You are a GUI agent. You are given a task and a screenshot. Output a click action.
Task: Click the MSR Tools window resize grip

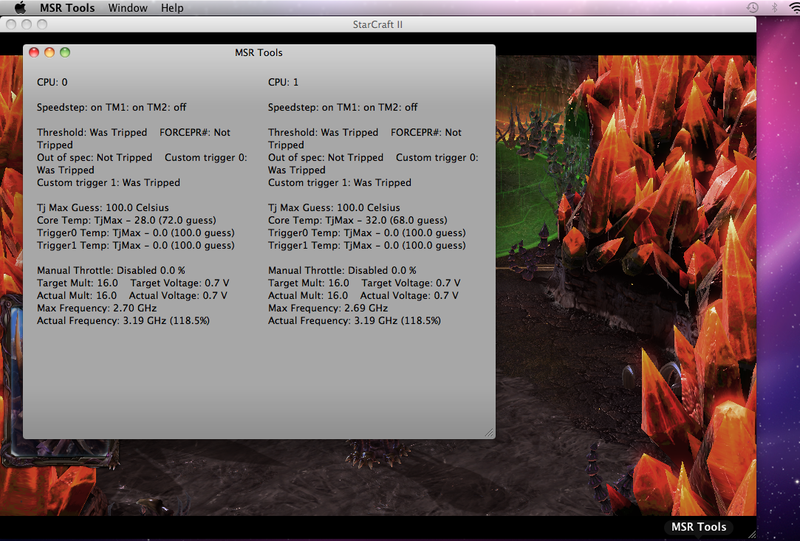[x=489, y=432]
